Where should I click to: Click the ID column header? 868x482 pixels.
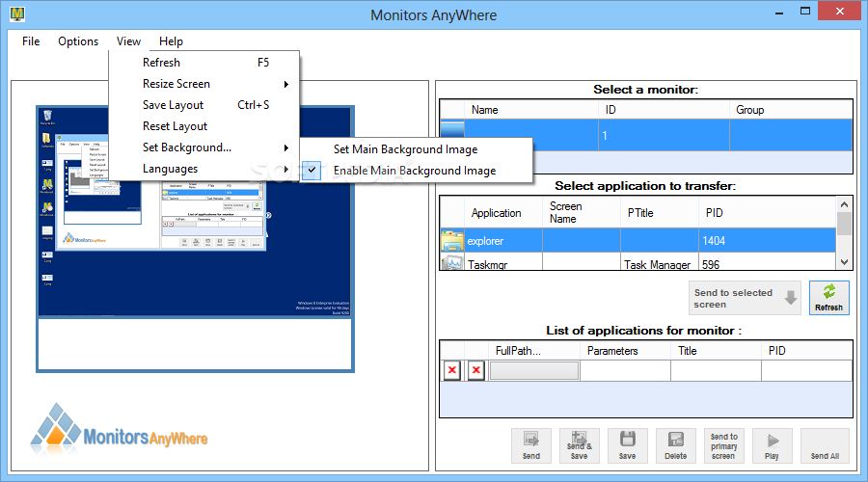pyautogui.click(x=664, y=110)
